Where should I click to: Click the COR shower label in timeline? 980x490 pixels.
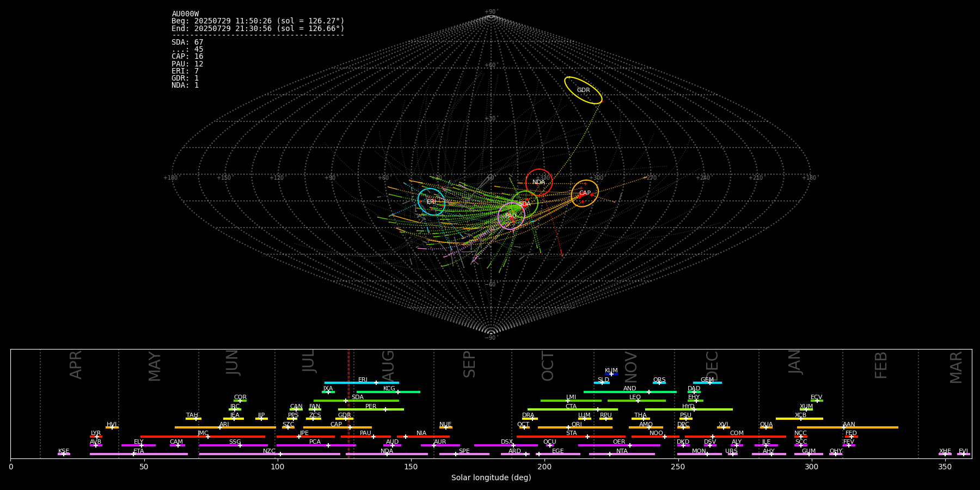point(240,397)
